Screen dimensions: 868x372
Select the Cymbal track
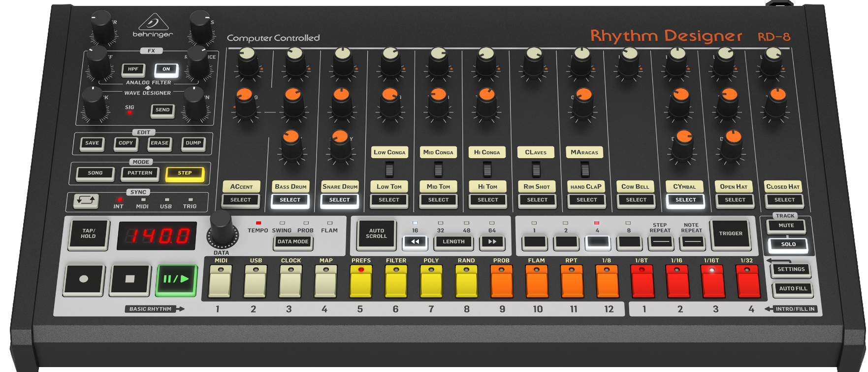tap(686, 200)
